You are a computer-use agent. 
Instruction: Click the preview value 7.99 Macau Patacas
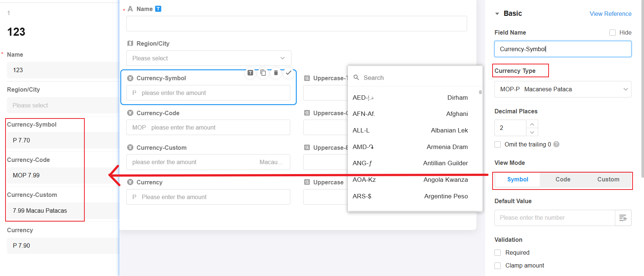pyautogui.click(x=40, y=210)
